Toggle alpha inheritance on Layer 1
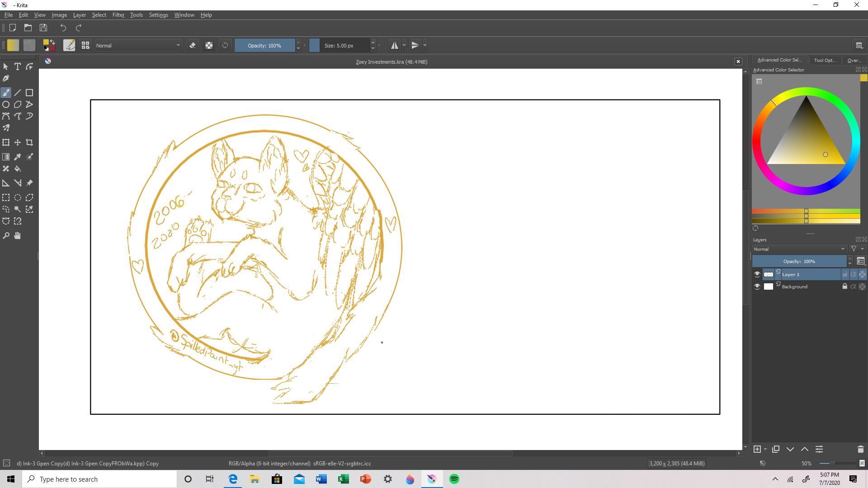This screenshot has height=488, width=868. [854, 274]
